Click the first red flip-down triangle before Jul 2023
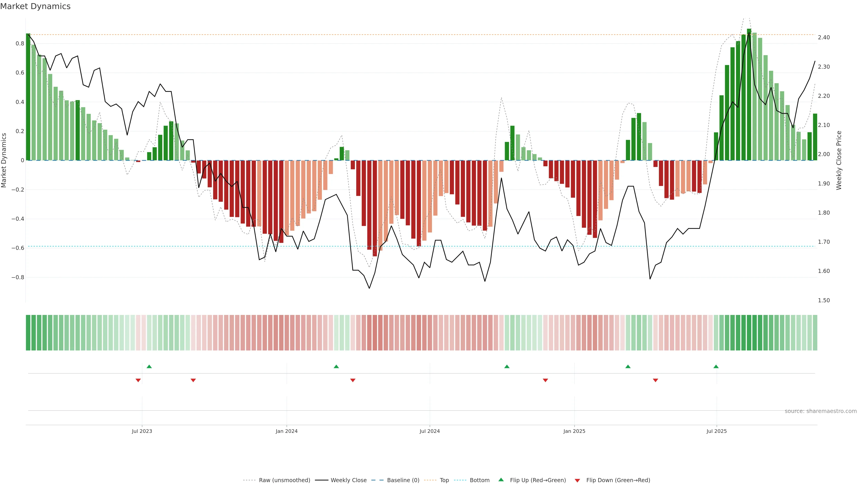Screen dimensions: 868x488 click(138, 380)
